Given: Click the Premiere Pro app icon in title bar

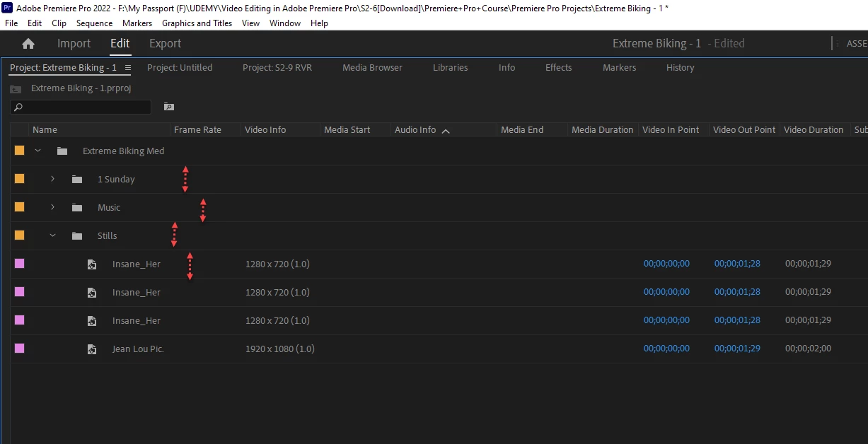Looking at the screenshot, I should [x=7, y=8].
